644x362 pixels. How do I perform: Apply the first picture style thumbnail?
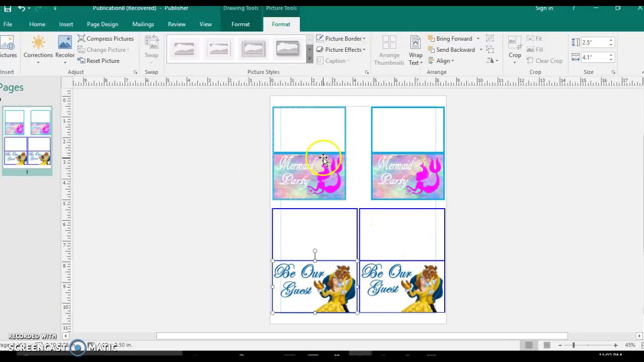(184, 49)
